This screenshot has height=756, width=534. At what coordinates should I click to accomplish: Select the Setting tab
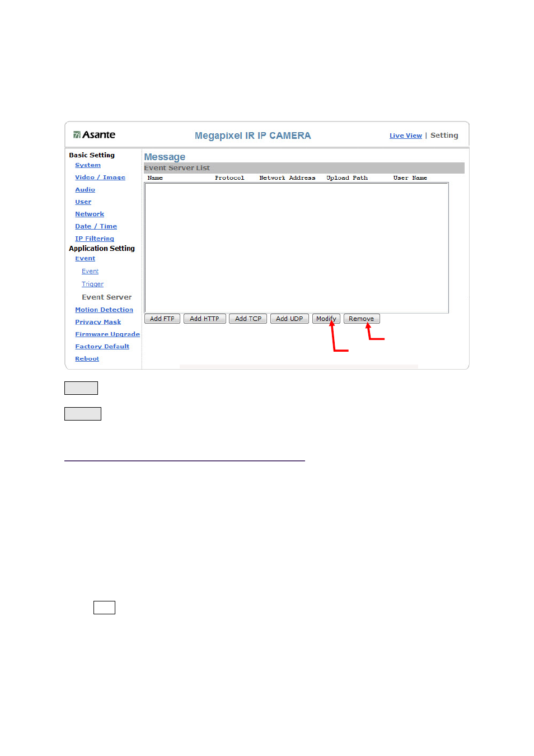coord(444,136)
